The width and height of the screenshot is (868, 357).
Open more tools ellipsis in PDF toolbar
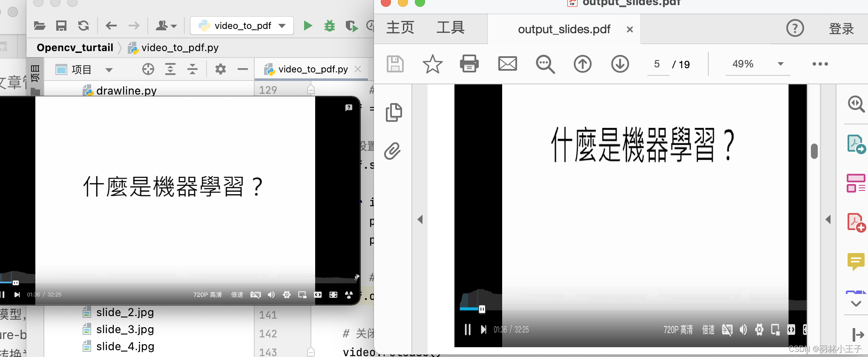coord(820,64)
